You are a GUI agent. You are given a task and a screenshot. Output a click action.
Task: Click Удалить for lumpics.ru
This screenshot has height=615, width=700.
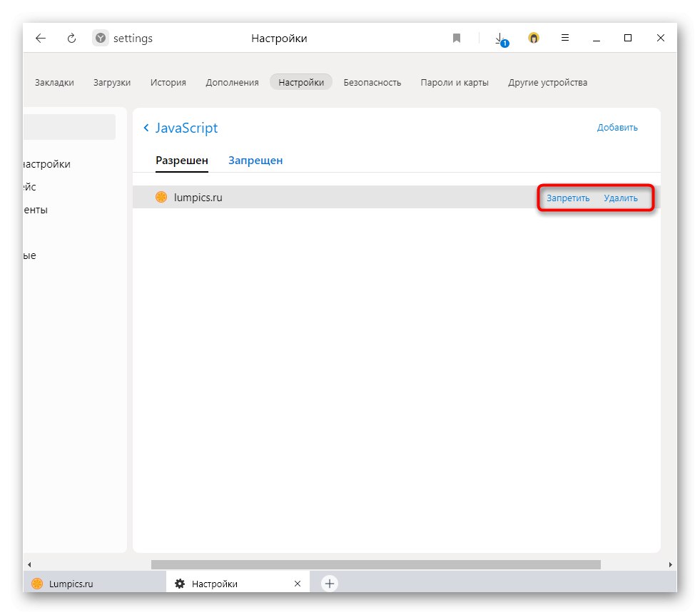pos(621,198)
